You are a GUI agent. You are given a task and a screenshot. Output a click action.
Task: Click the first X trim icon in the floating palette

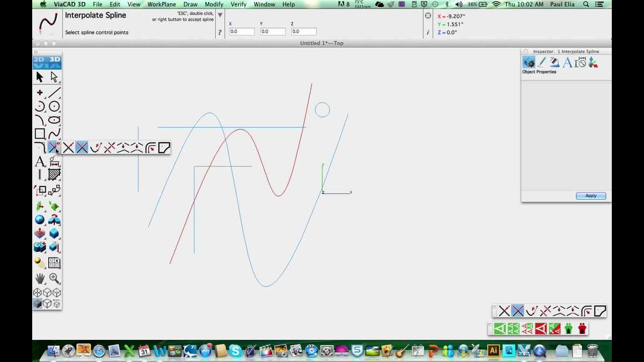click(504, 311)
